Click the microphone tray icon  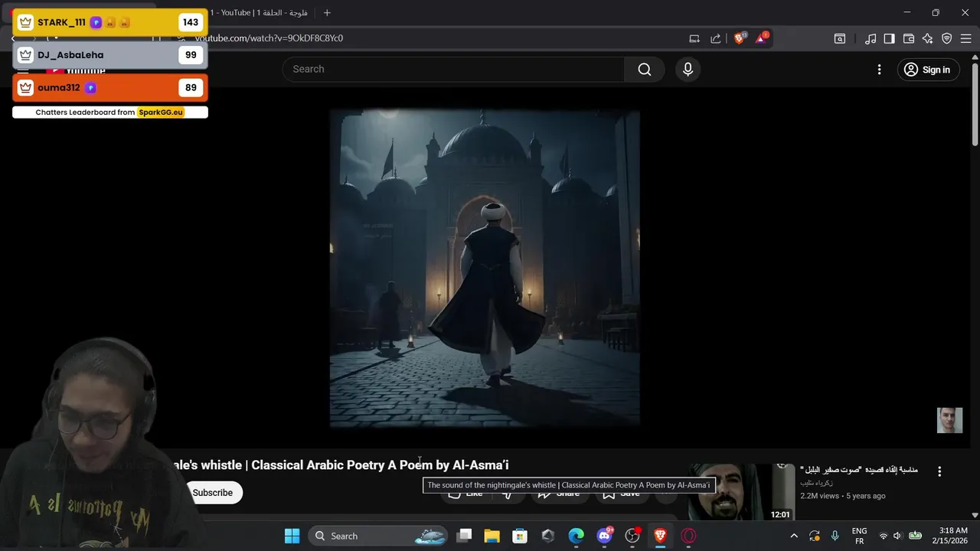[x=835, y=536]
